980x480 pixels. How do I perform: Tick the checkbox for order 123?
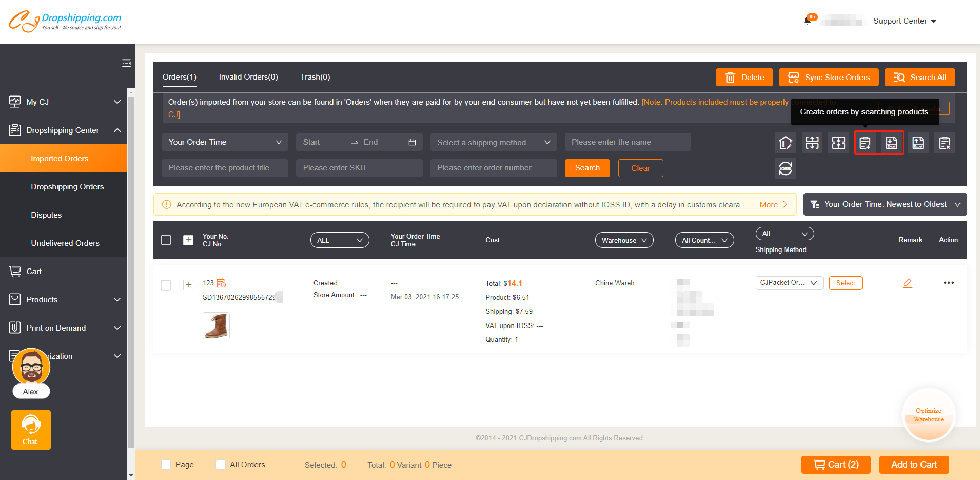(x=166, y=285)
